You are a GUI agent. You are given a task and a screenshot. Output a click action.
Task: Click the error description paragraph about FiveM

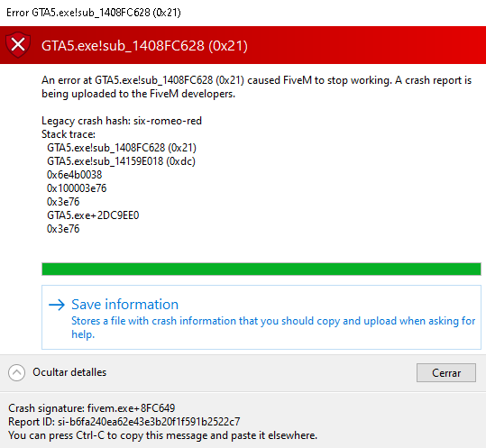[x=257, y=87]
